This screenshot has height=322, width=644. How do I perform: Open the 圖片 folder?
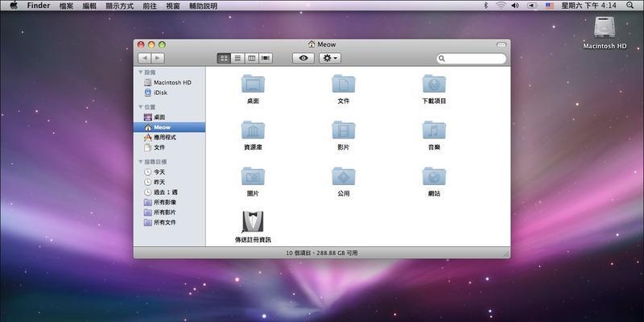[253, 176]
